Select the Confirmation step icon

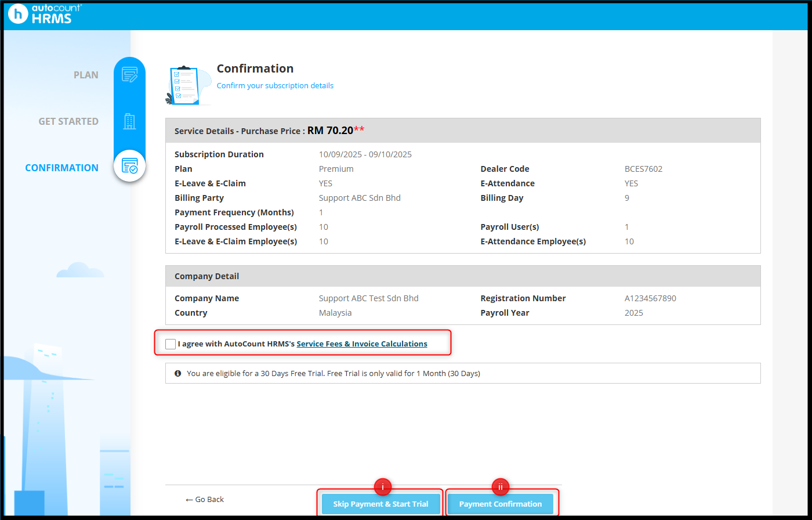coord(129,166)
